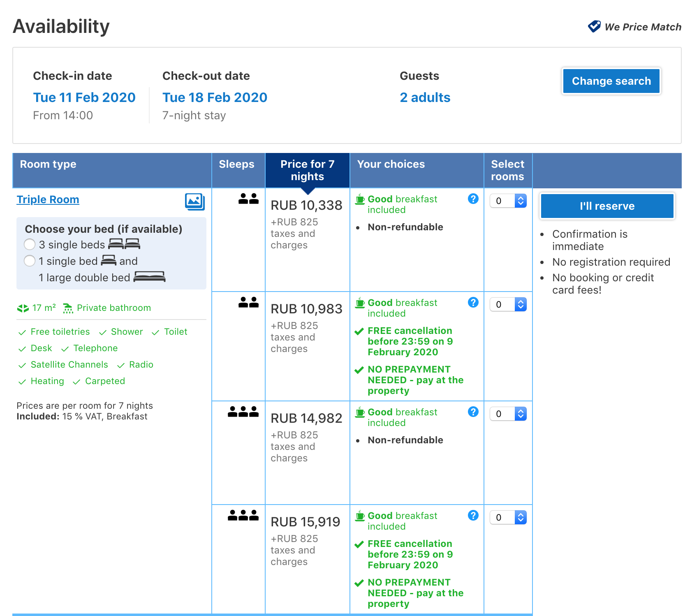The width and height of the screenshot is (699, 616).
Task: Click the Desk amenity text
Action: tap(41, 348)
